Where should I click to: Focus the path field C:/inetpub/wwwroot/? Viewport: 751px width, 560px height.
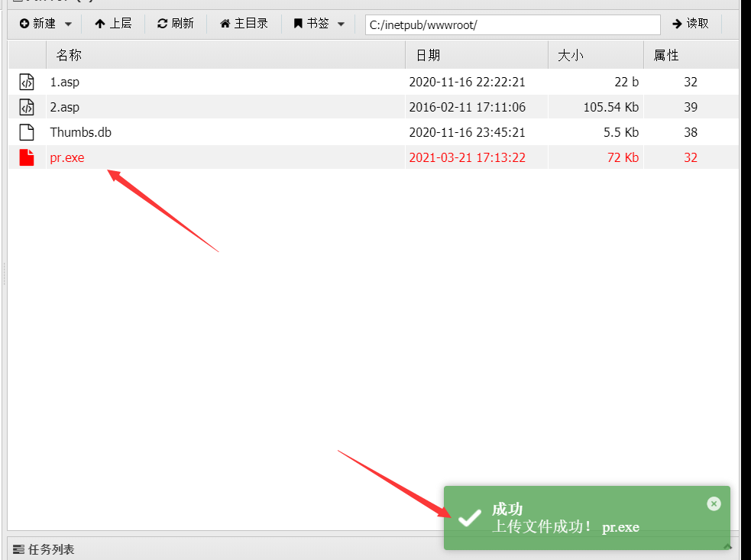tap(513, 25)
